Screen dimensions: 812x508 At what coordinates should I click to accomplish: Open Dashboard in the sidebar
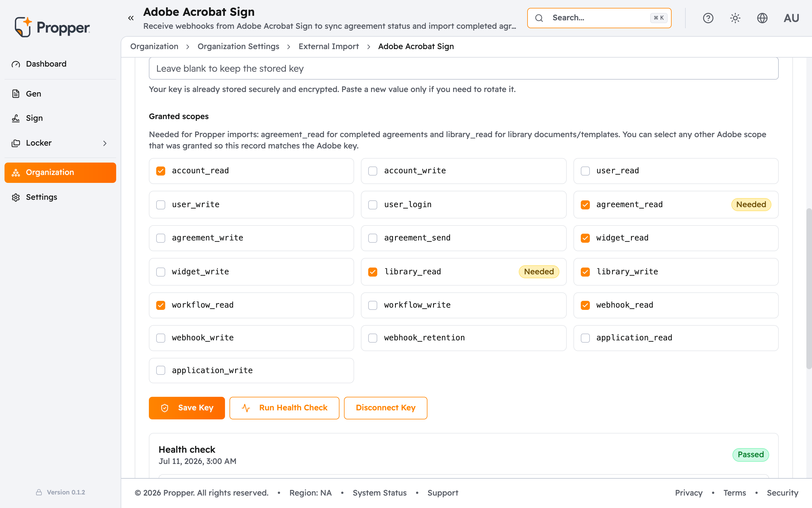click(60, 64)
